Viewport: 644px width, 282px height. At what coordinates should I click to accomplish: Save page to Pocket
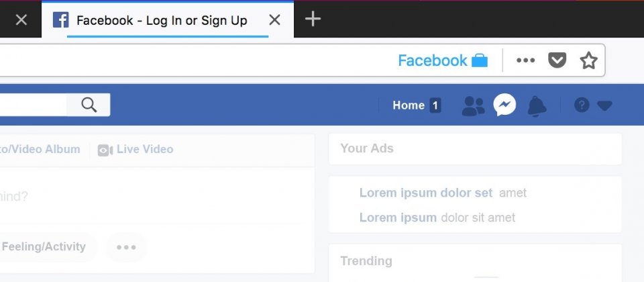point(557,60)
